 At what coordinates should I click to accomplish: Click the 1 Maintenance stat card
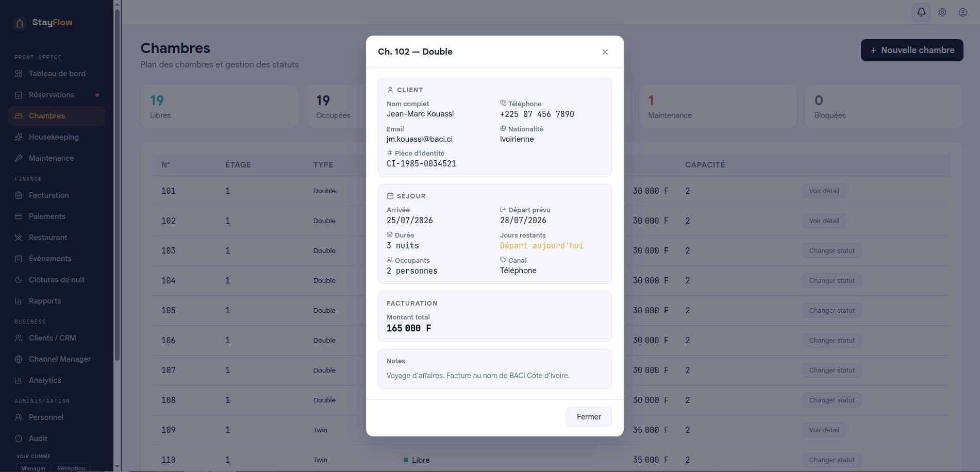tap(718, 106)
